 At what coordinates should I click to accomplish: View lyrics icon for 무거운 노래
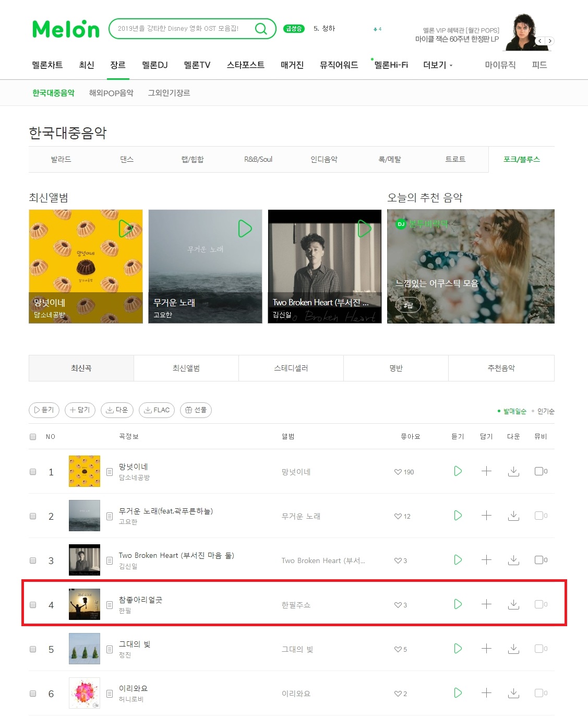tap(110, 516)
